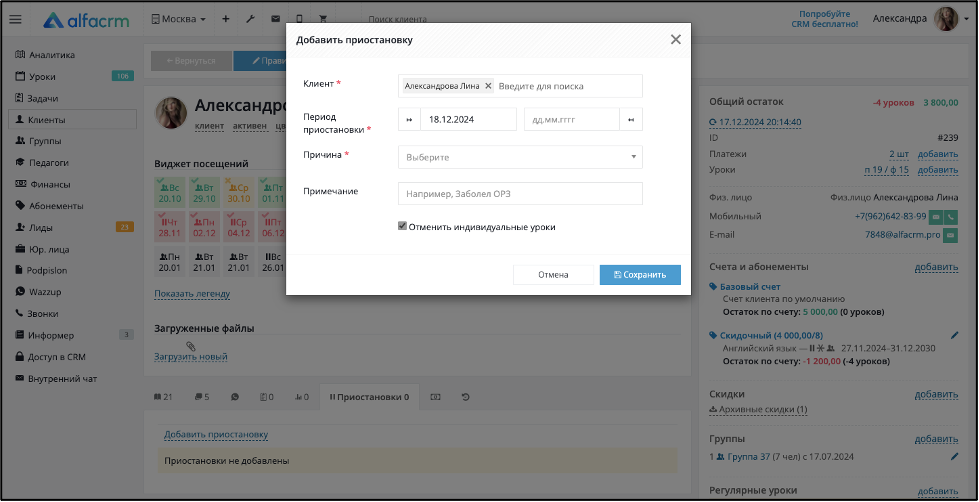Click the shopping cart icon in toolbar

323,19
